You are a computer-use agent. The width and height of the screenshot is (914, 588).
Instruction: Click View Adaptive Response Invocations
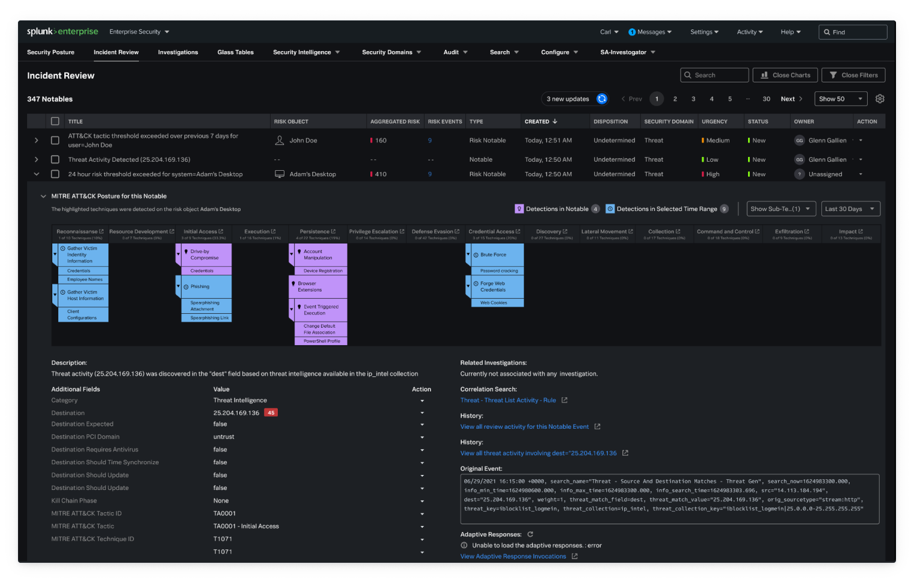point(514,556)
